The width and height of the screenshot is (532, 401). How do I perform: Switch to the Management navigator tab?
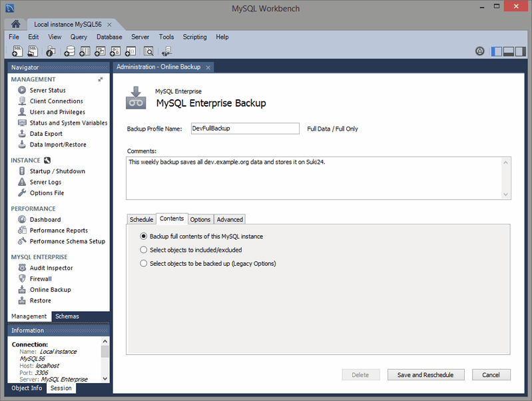(x=29, y=316)
